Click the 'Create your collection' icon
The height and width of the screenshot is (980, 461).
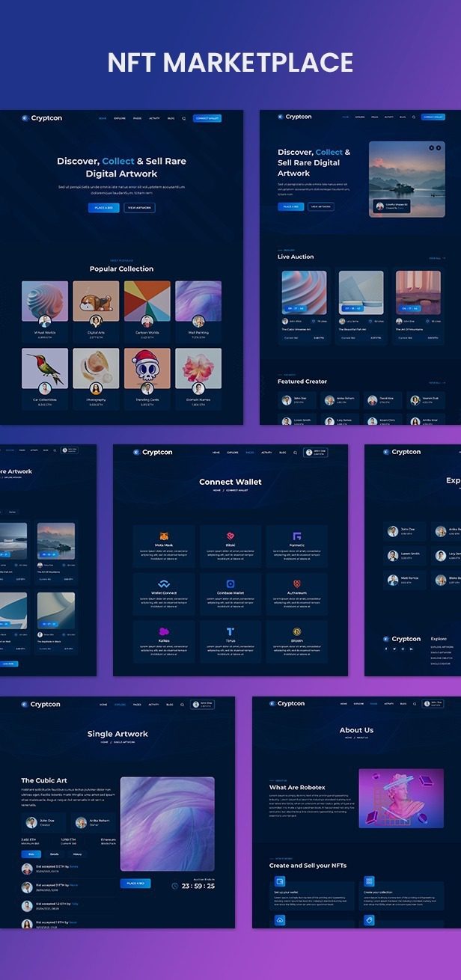[x=369, y=882]
